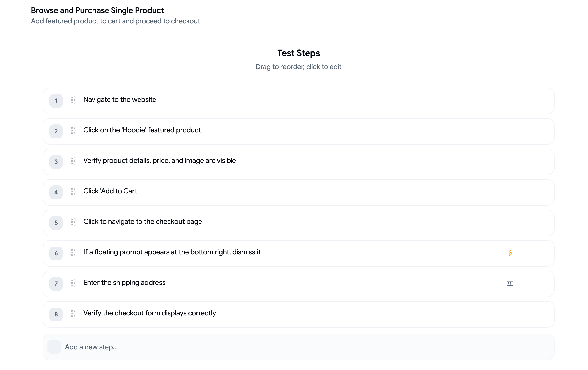Edit the floating prompt dismiss step

(172, 252)
